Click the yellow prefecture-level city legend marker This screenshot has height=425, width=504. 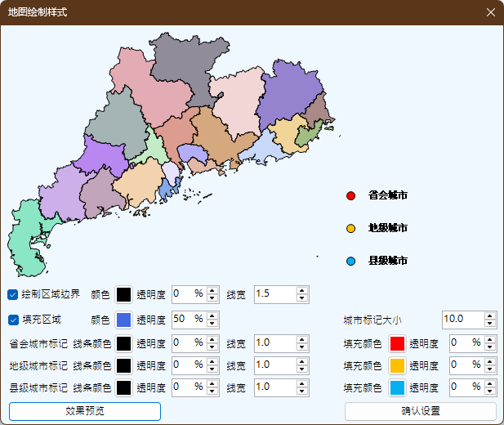pyautogui.click(x=351, y=229)
